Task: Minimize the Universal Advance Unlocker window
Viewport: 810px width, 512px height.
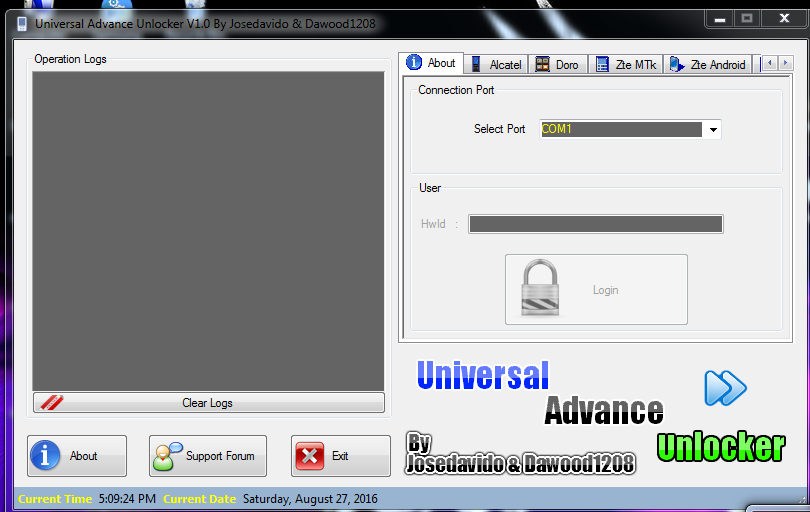Action: click(x=720, y=20)
